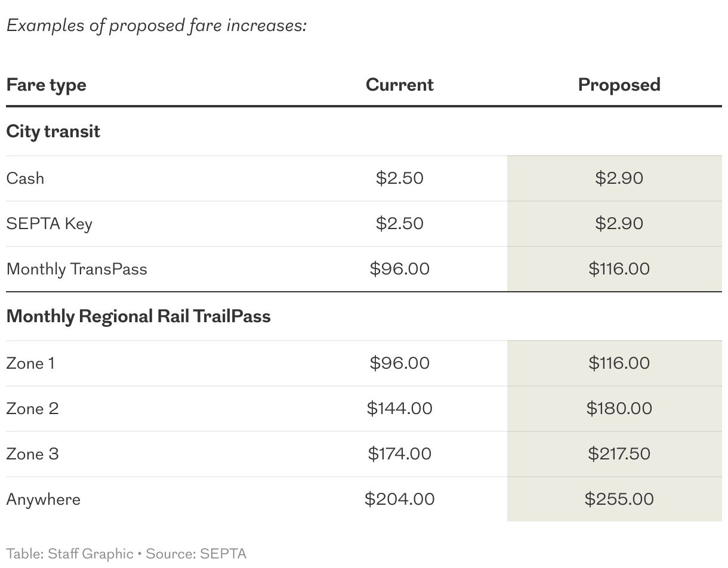Click the "Fare type" column header
728x568 pixels.
[46, 85]
